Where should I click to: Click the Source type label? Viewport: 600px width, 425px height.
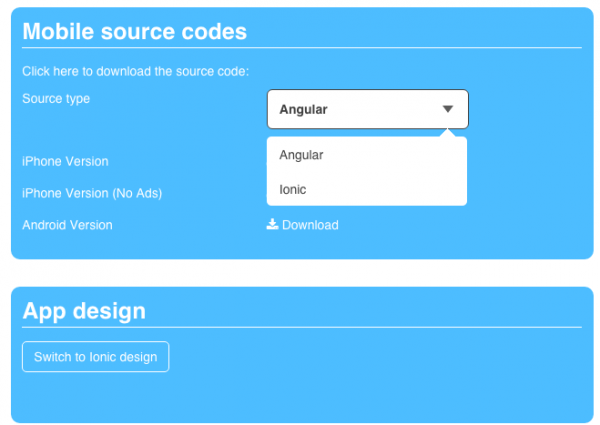(x=56, y=99)
